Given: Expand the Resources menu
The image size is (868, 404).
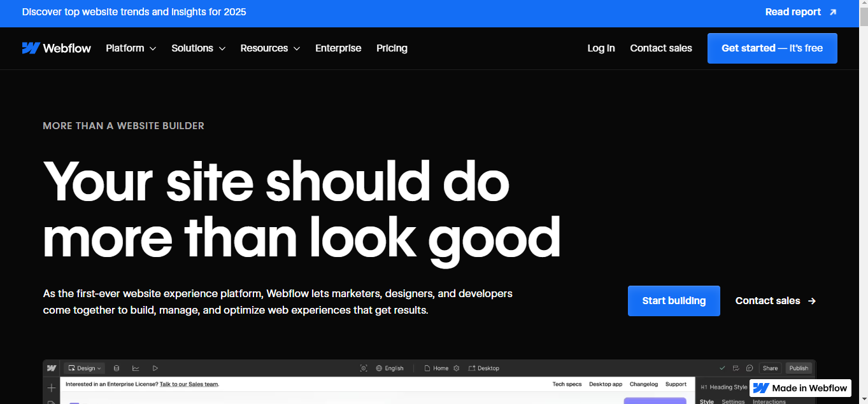Looking at the screenshot, I should click(270, 48).
